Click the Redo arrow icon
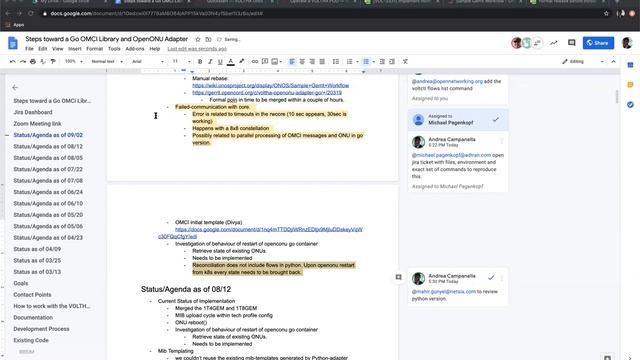Image resolution: width=640 pixels, height=360 pixels. pyautogui.click(x=23, y=62)
